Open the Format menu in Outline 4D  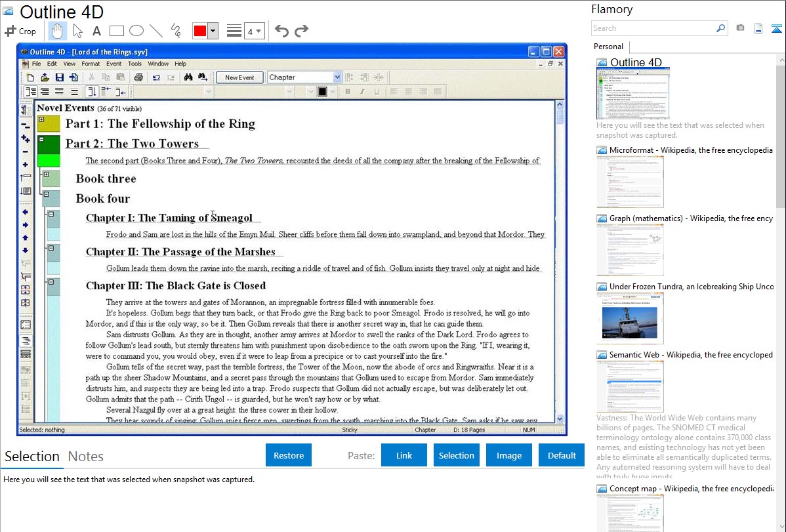(x=91, y=64)
